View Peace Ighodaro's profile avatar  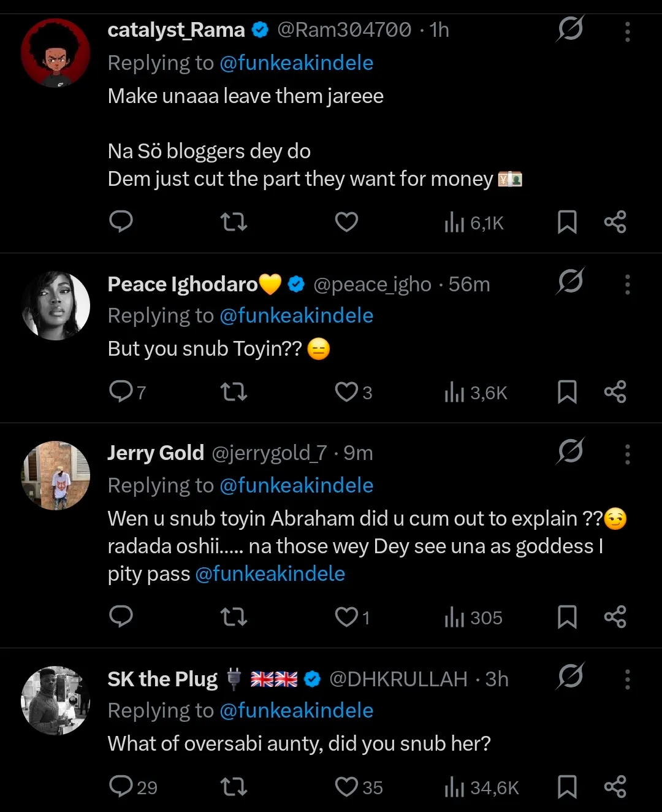tap(55, 305)
